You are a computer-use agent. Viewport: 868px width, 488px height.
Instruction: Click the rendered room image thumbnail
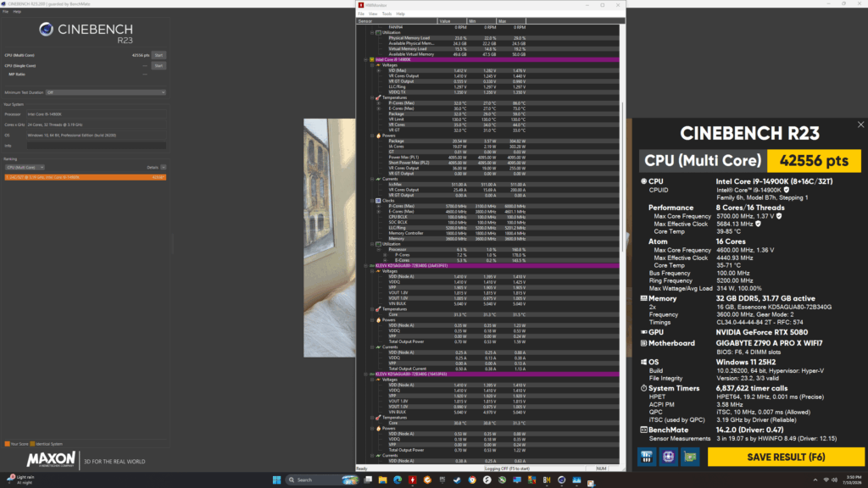coord(330,238)
